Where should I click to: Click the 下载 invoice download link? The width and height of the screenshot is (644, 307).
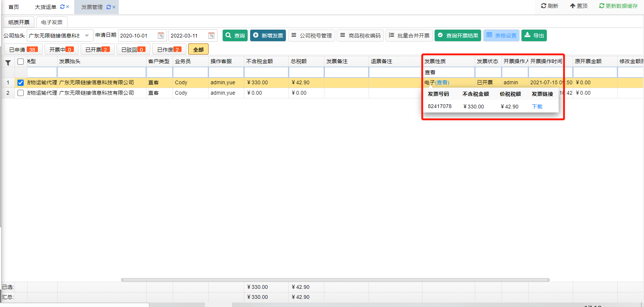click(537, 107)
